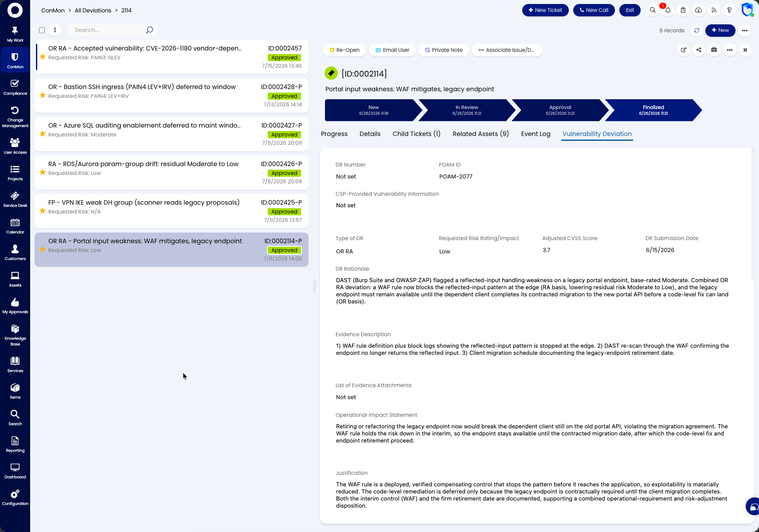This screenshot has height=532, width=759.
Task: Click the Finalized progress stage
Action: click(x=653, y=110)
